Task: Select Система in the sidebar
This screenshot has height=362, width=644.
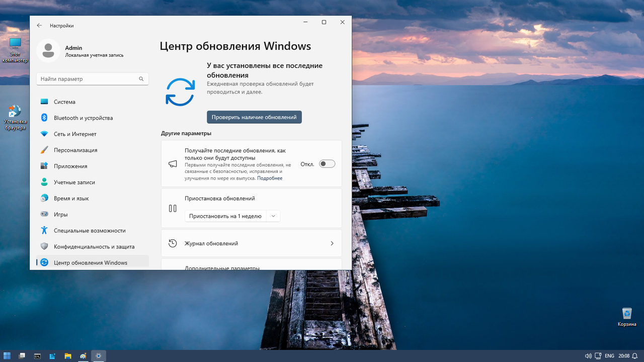Action: click(x=93, y=102)
